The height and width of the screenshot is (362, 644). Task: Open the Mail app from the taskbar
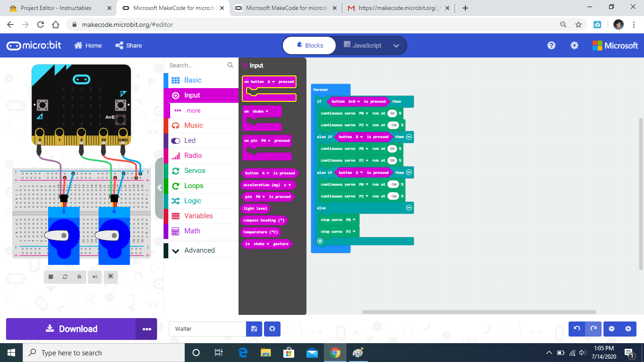[312, 353]
